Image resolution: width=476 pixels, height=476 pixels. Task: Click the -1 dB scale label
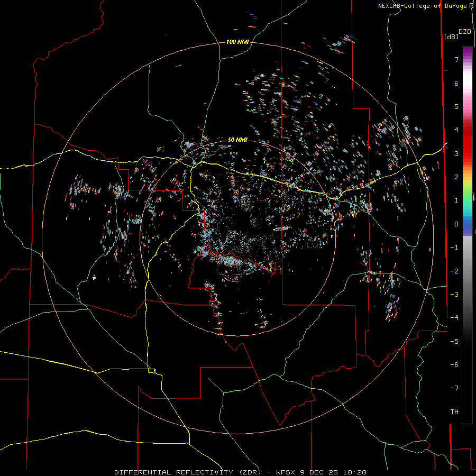[454, 248]
